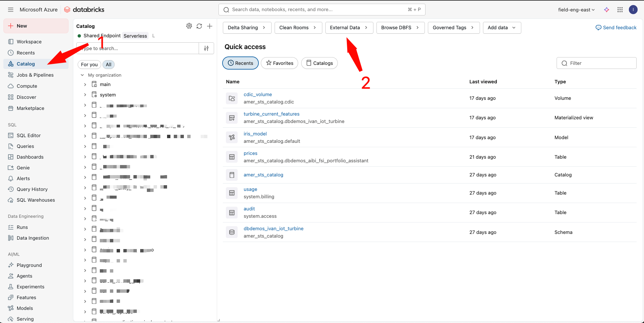The image size is (644, 323).
Task: Click the plus icon to add catalog item
Action: coord(210,26)
